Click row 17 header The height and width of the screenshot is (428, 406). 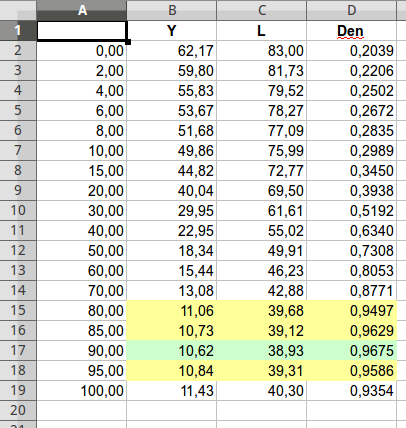click(x=18, y=350)
